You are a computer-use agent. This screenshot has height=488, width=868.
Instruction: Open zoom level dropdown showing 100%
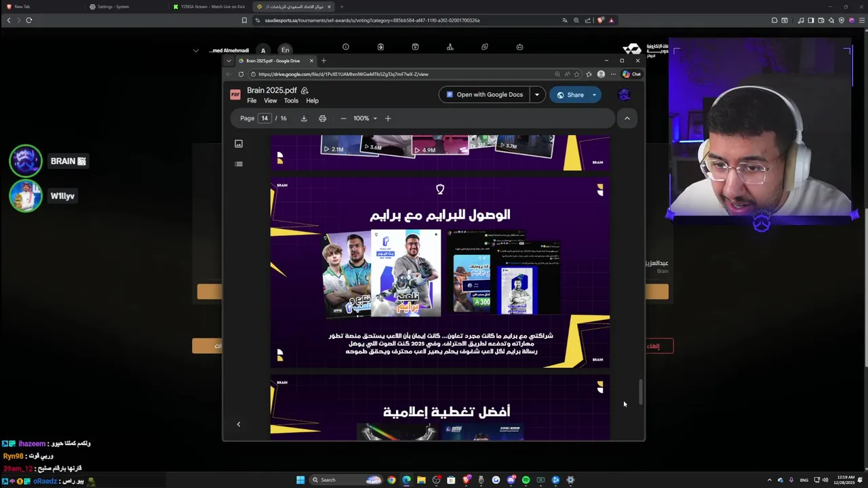[x=365, y=119]
